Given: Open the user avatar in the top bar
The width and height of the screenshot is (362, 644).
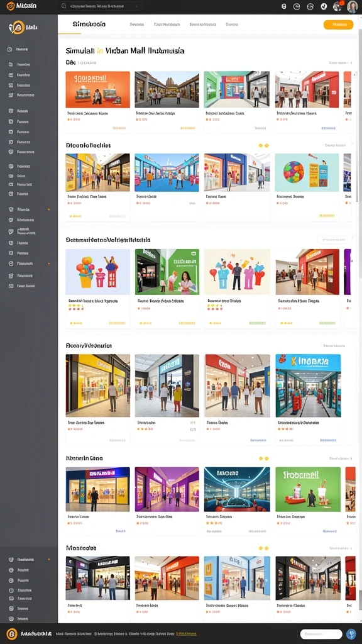Looking at the screenshot, I should click(352, 6).
